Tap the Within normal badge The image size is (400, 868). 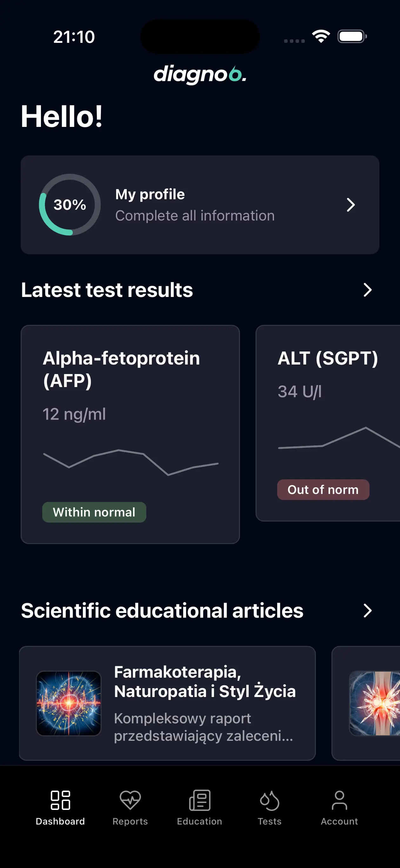click(94, 512)
